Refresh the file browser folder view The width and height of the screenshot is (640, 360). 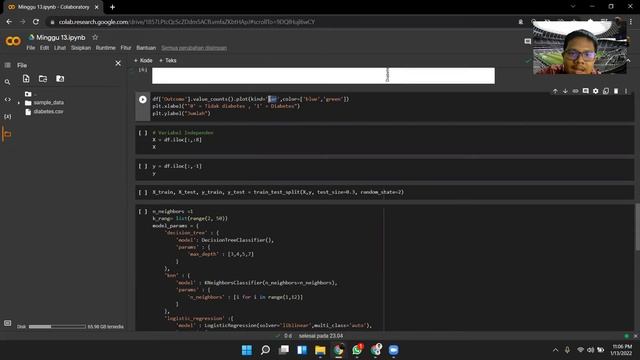pos(43,78)
